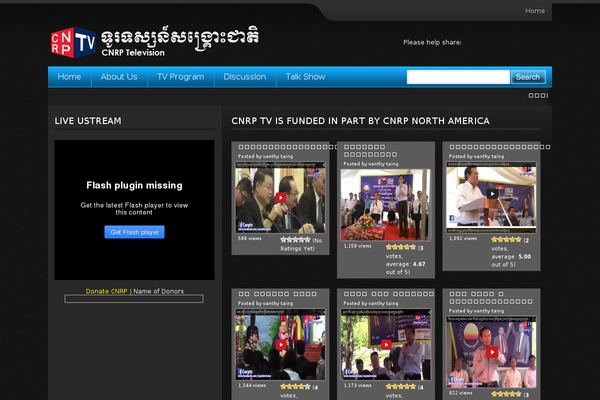
Task: Open the Home menu in blue navbar
Action: [69, 77]
